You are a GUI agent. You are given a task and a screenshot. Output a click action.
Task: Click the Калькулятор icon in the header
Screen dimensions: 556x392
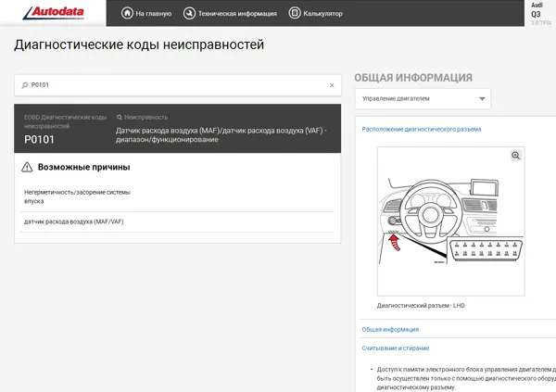[295, 14]
